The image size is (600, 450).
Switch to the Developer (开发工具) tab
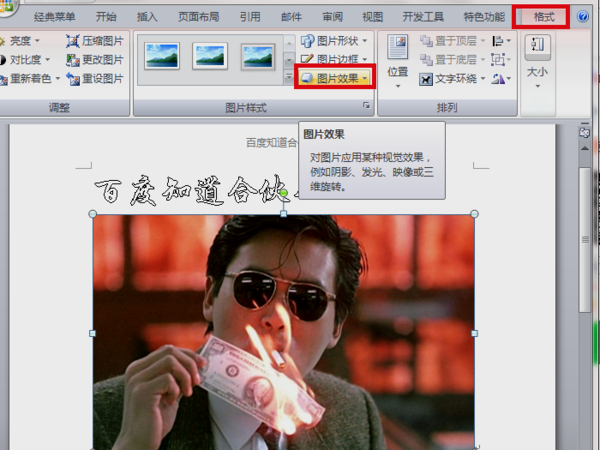423,17
